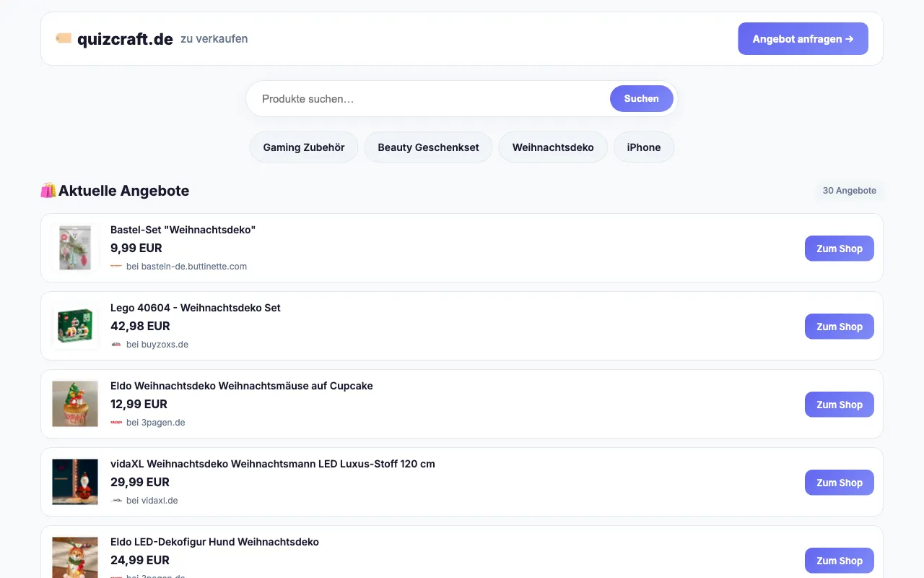Click Zum Shop for Bastel-Set Weihnachtsdeko
This screenshot has height=578, width=924.
(x=840, y=249)
